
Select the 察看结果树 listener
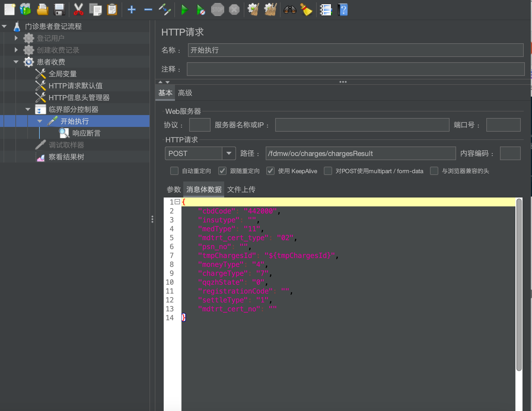pos(66,157)
